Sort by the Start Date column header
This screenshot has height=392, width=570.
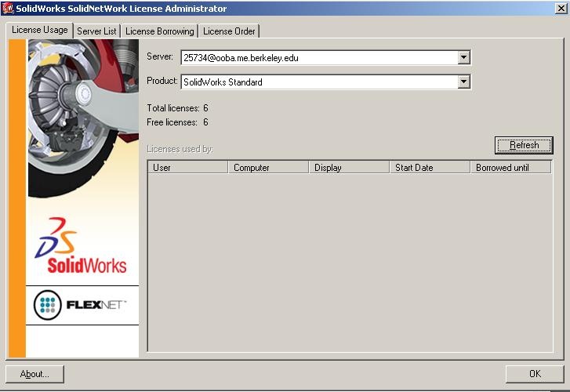[430, 167]
